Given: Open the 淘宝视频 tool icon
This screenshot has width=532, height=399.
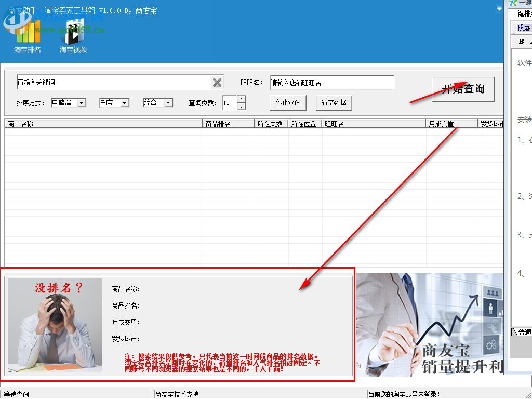Looking at the screenshot, I should point(73,31).
